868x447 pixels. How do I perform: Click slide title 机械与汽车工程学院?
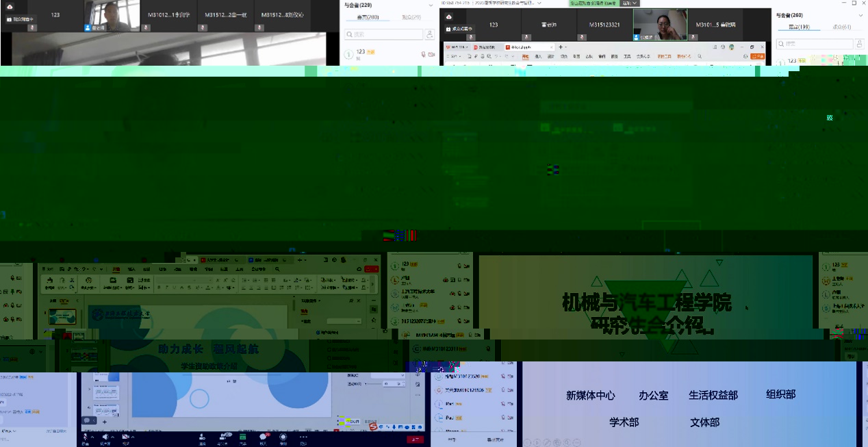tap(646, 302)
